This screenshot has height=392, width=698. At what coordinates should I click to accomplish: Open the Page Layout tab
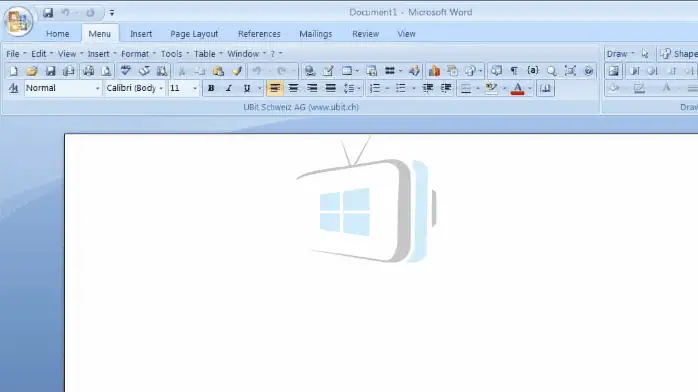tap(194, 34)
